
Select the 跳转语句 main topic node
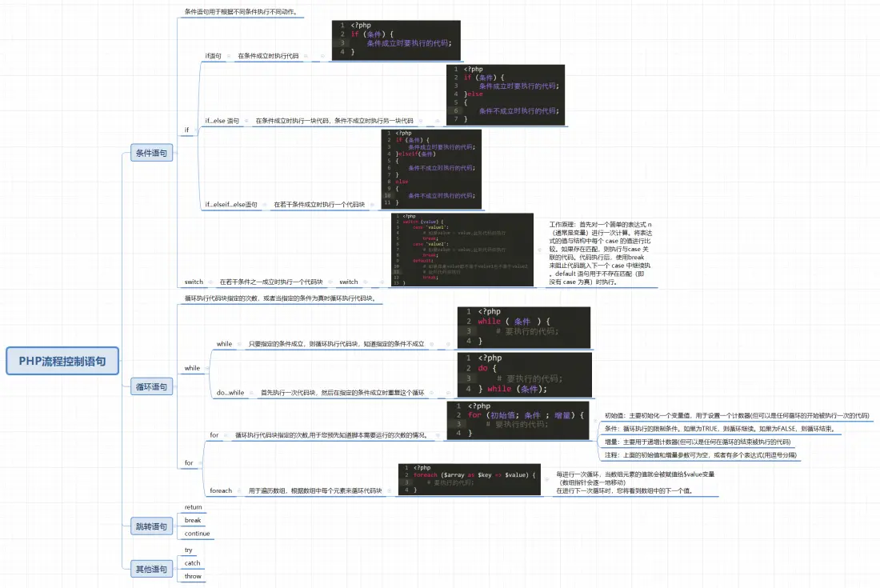click(151, 526)
